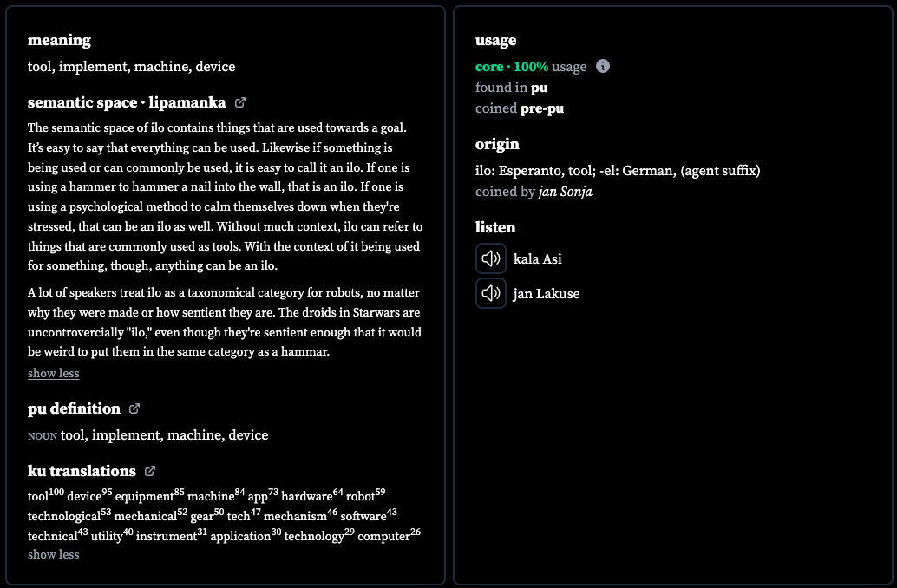Click the bold pre-pu coined label
This screenshot has height=588, width=897.
click(541, 108)
